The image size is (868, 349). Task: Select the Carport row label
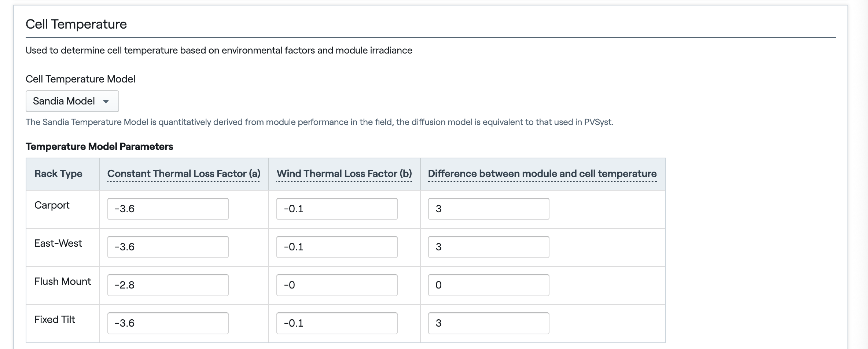(x=52, y=205)
